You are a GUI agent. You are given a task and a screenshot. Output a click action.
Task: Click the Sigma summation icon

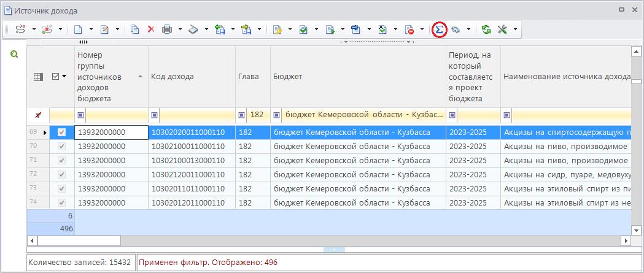tap(440, 29)
